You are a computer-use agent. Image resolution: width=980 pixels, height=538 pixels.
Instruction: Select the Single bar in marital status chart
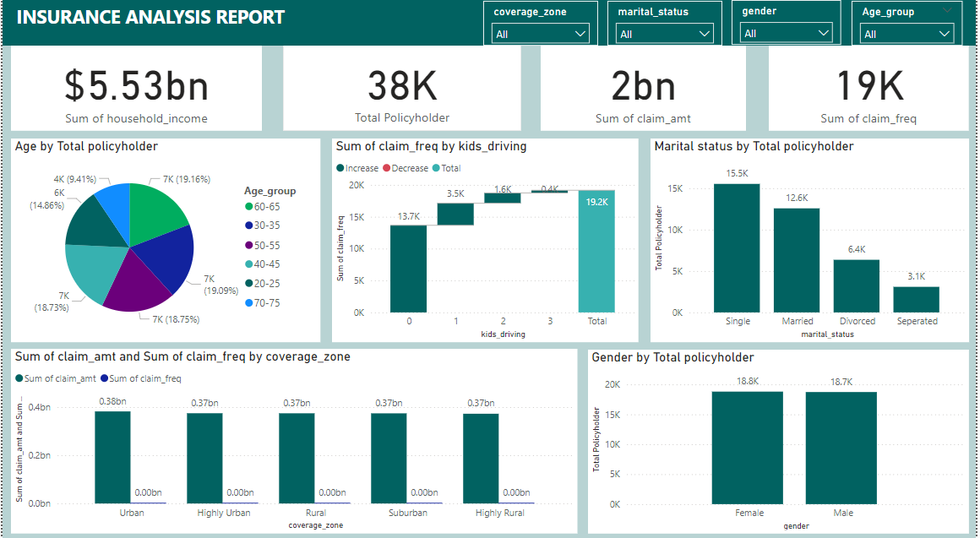click(737, 248)
